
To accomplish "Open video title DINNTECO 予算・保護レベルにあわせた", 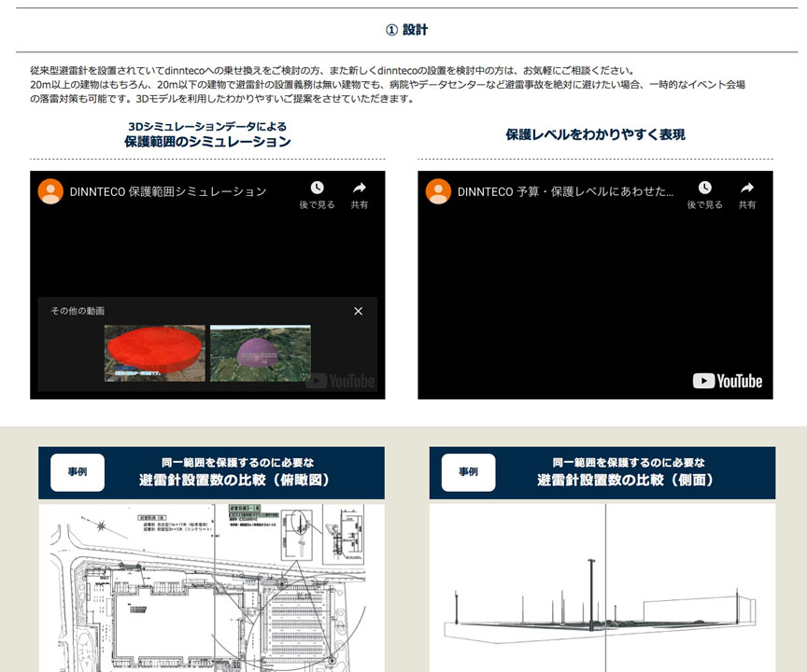I will [x=565, y=191].
